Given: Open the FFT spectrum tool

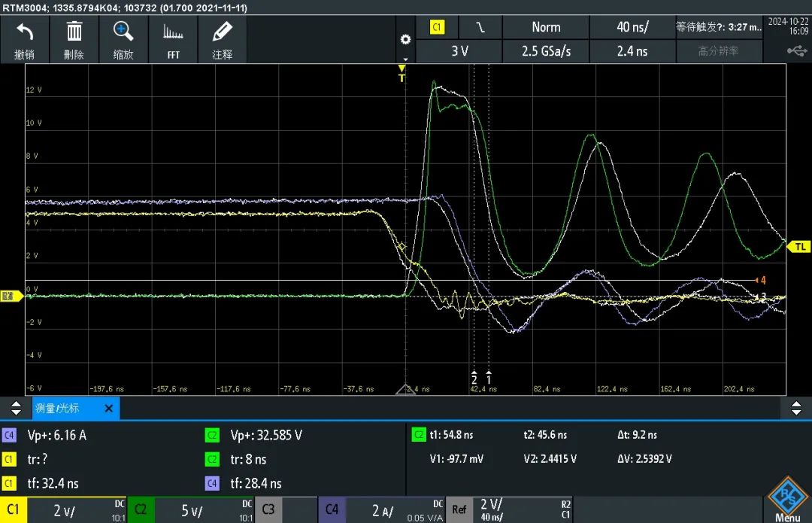Looking at the screenshot, I should tap(173, 40).
